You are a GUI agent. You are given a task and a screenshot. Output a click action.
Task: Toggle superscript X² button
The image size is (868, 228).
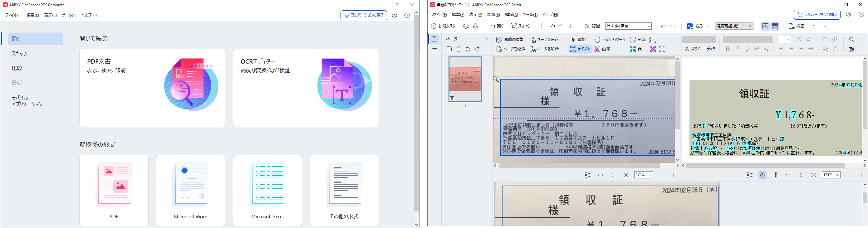(757, 49)
